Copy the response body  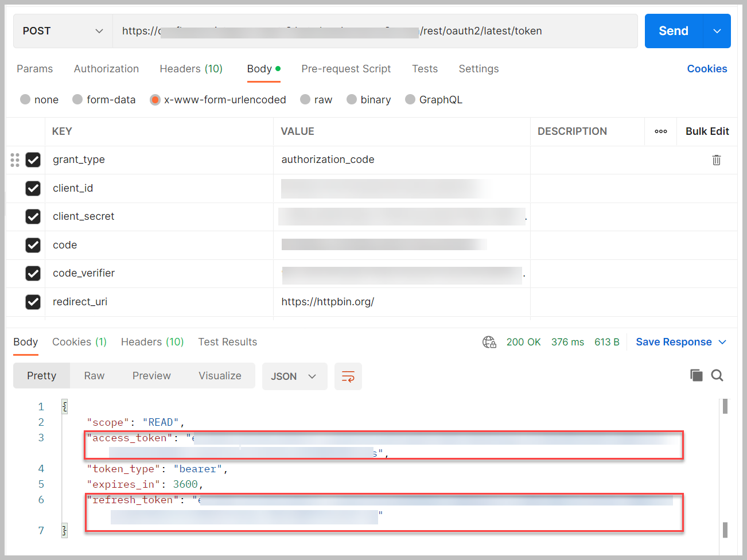click(x=696, y=375)
